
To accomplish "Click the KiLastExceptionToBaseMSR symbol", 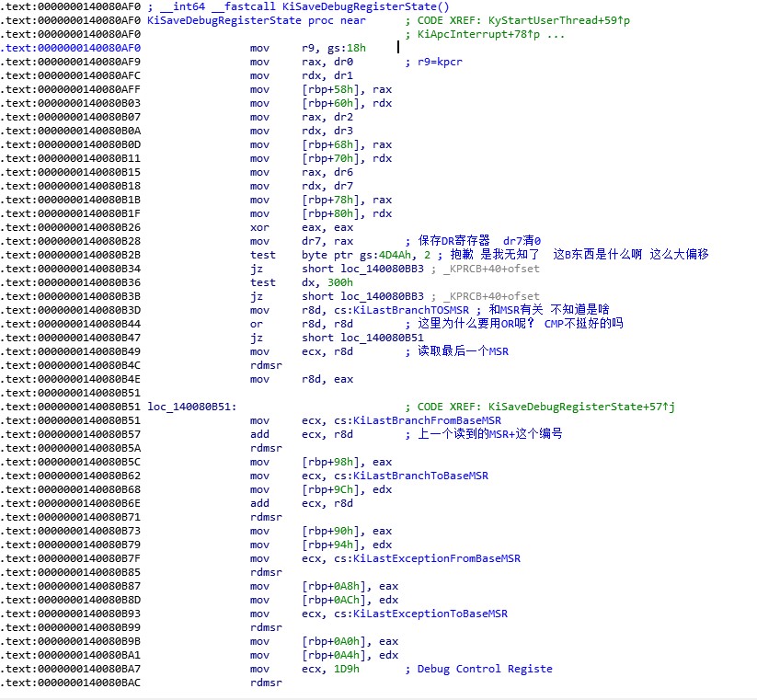I will click(430, 614).
